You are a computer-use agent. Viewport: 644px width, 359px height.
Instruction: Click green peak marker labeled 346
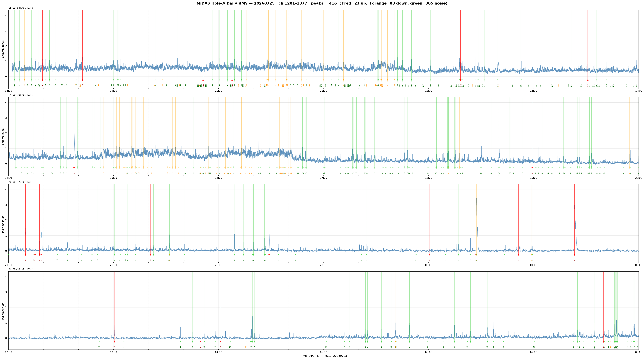coord(296,254)
